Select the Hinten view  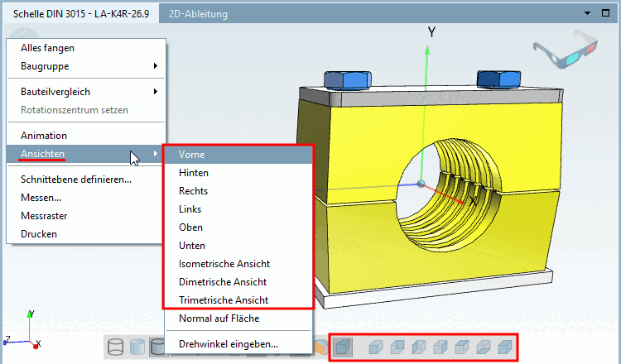pyautogui.click(x=238, y=173)
